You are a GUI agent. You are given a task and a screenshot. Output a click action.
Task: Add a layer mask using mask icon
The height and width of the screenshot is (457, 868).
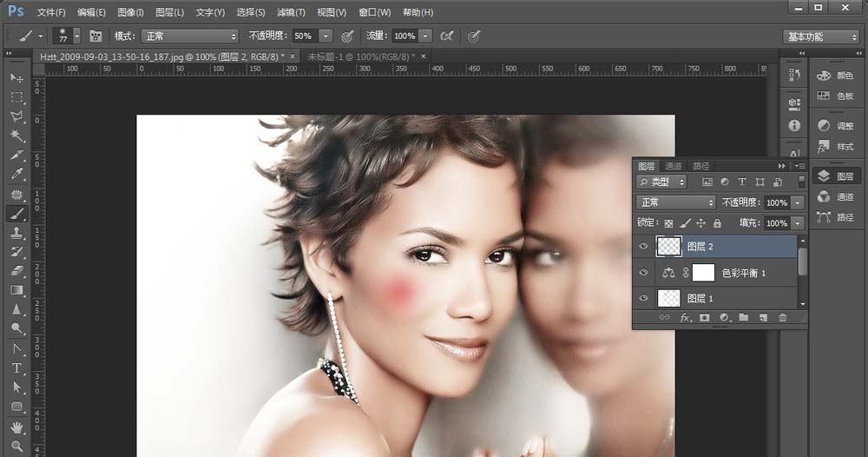click(x=704, y=318)
